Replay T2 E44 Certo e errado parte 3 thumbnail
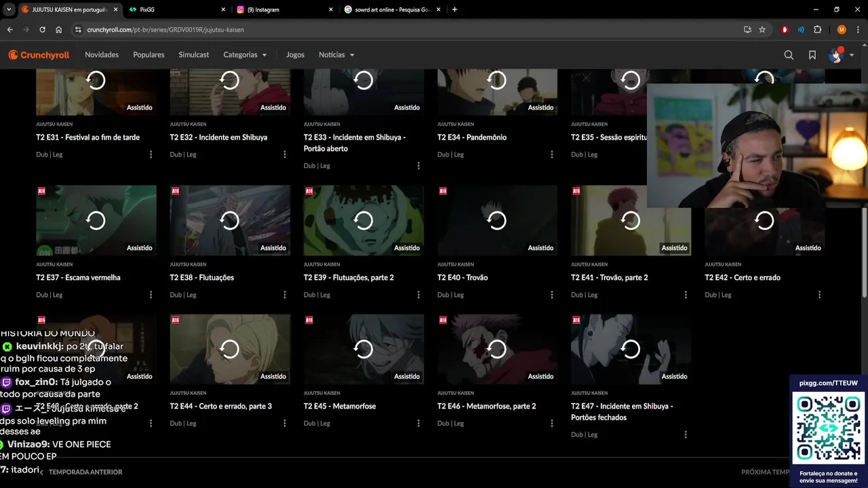Screen dimensions: 868x488 [230, 349]
